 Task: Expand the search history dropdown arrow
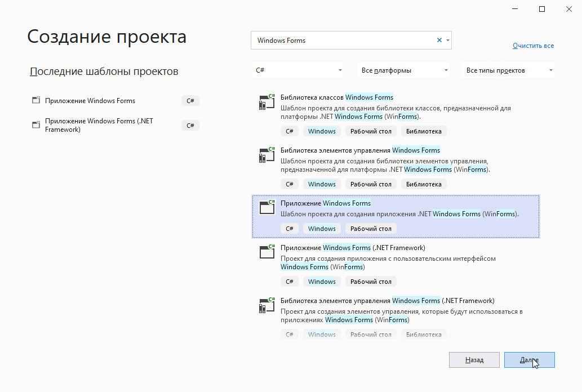pos(448,41)
